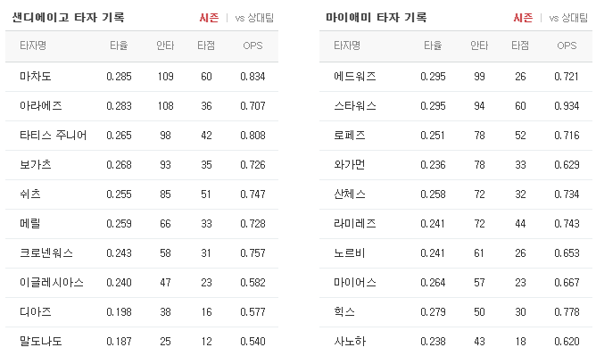Click 타점 header in 샌디에이고 table
This screenshot has height=364, width=596.
pyautogui.click(x=206, y=45)
